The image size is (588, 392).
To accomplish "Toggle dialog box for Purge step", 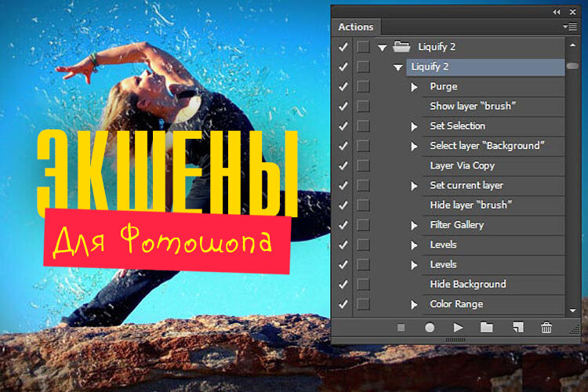I will pyautogui.click(x=363, y=87).
